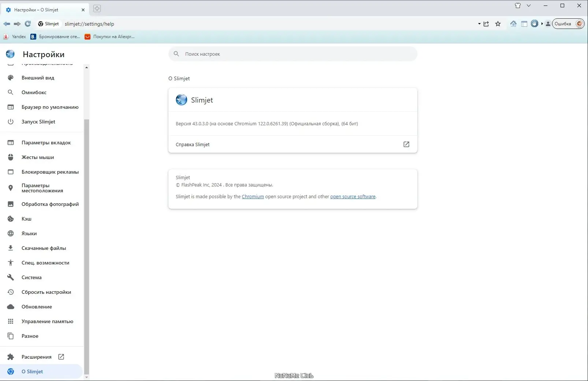The width and height of the screenshot is (588, 381).
Task: Open the Yandex bookmark
Action: pyautogui.click(x=15, y=37)
